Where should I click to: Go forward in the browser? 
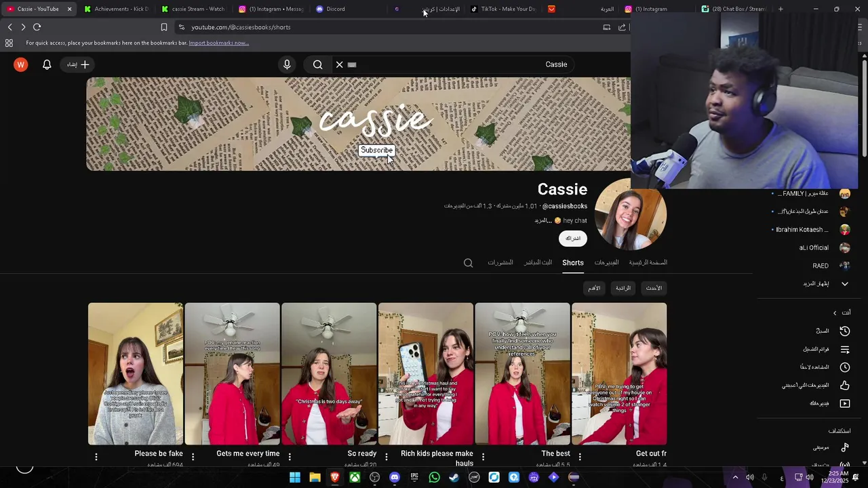[x=23, y=27]
